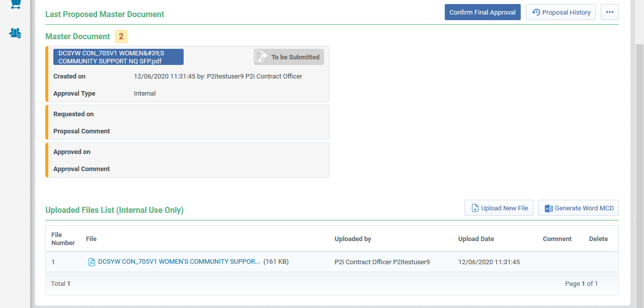
Task: Open Proposal History
Action: click(560, 13)
